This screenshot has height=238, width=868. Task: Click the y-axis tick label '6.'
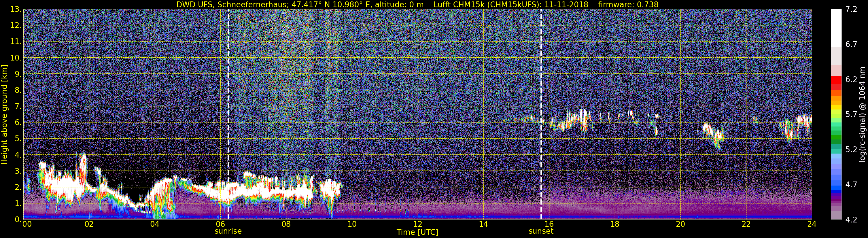(18, 123)
